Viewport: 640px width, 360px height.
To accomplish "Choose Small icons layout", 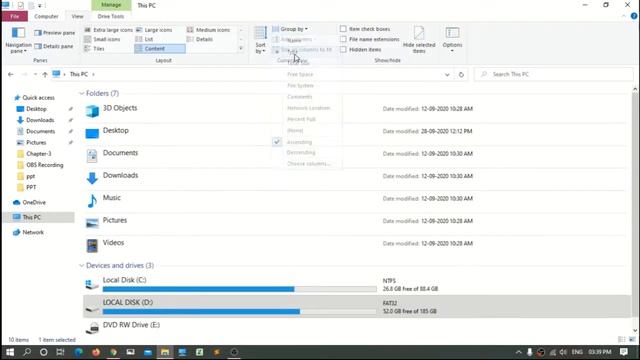I will [102, 39].
